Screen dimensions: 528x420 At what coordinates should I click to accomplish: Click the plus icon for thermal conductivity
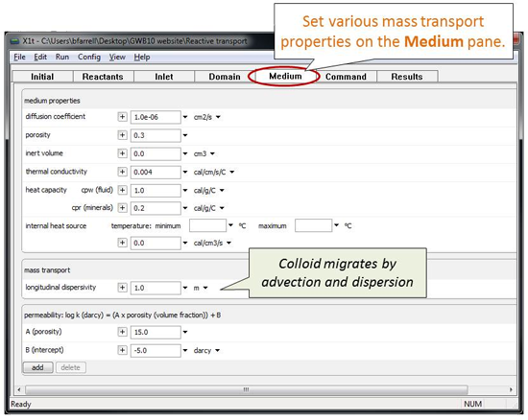coord(122,172)
